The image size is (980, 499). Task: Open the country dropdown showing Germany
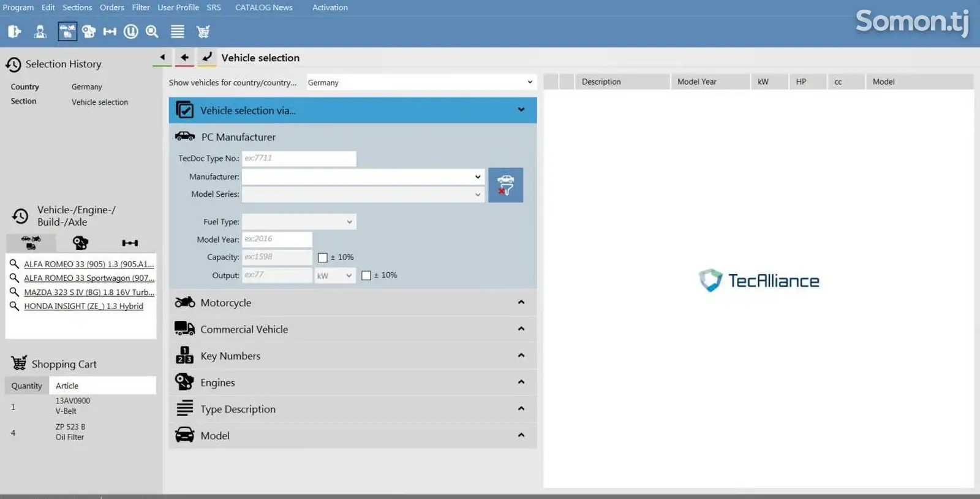pos(421,82)
